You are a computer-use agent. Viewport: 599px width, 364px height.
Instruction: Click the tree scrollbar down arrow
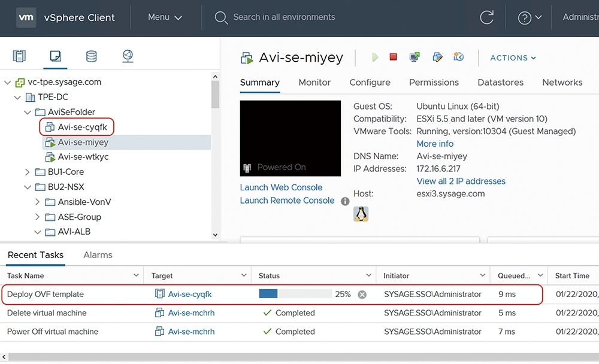pyautogui.click(x=215, y=235)
